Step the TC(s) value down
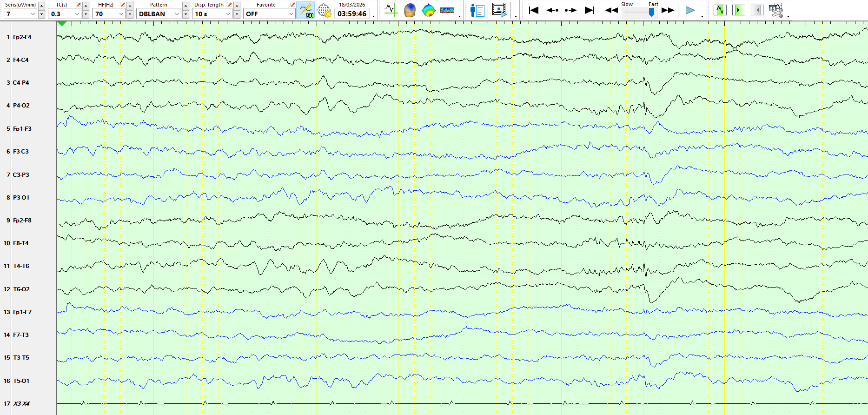This screenshot has height=415, width=868. click(x=86, y=14)
